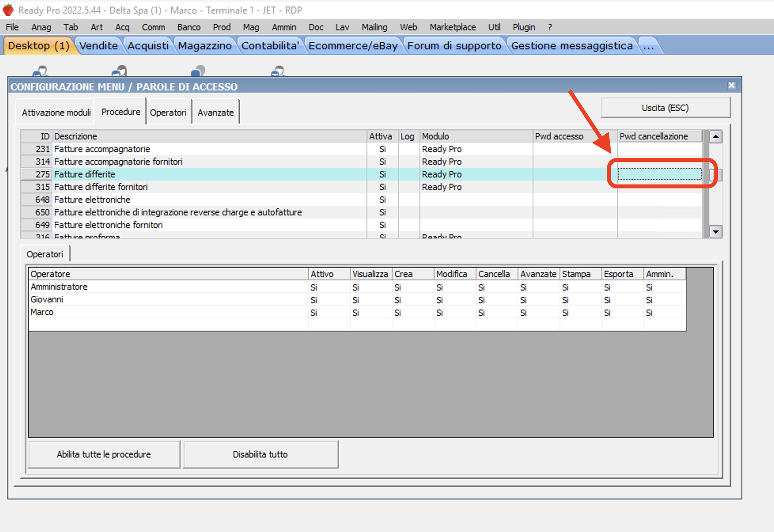Screen dimensions: 774x532
Task: Select operator Giovanni row
Action: pos(357,300)
